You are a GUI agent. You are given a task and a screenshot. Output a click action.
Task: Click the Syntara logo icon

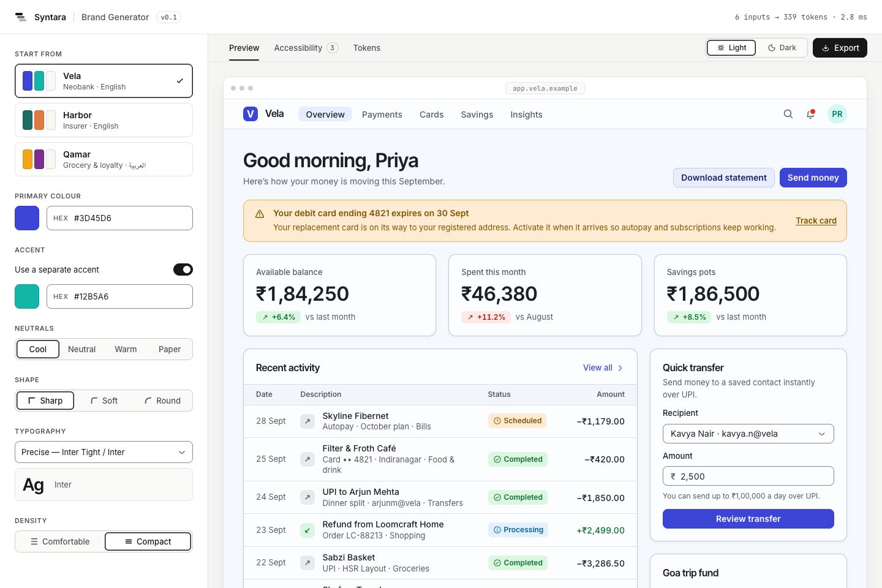pyautogui.click(x=21, y=17)
